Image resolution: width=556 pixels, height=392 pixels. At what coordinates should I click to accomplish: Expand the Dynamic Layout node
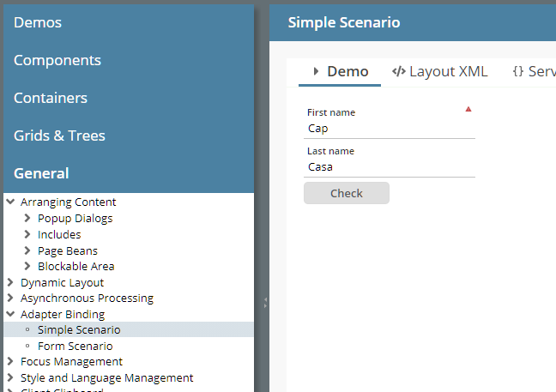tap(10, 282)
